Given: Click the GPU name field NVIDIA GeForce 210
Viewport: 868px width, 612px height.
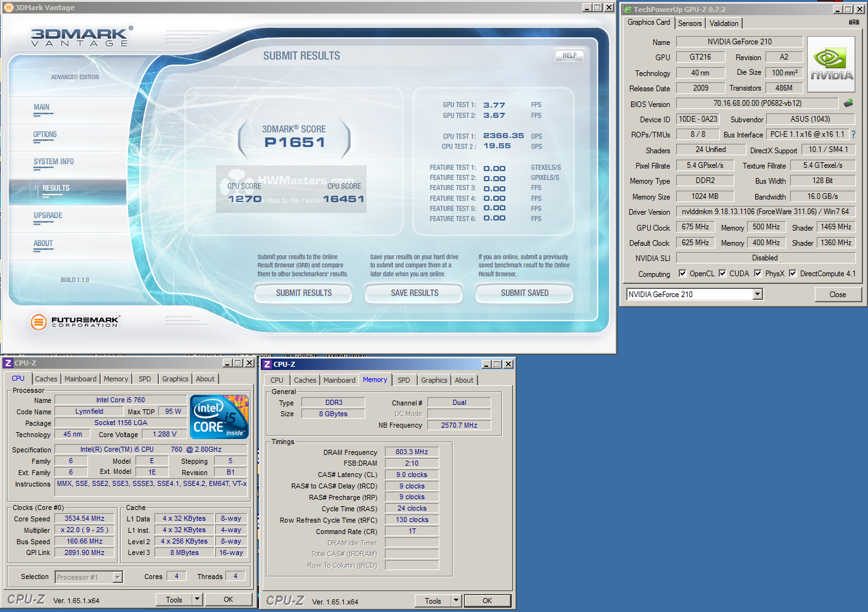Looking at the screenshot, I should pyautogui.click(x=739, y=42).
